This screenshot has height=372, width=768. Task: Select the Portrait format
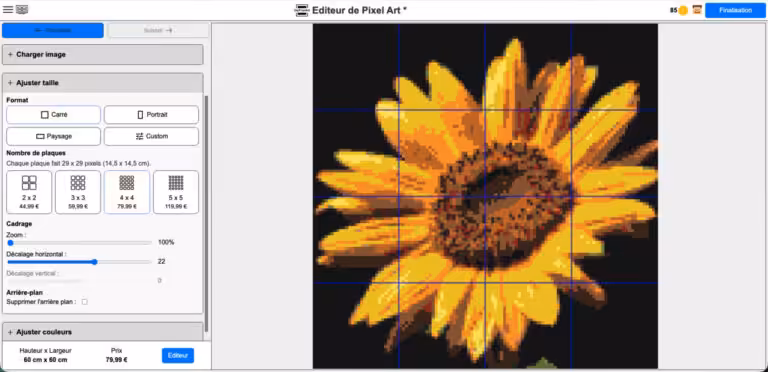coord(151,115)
